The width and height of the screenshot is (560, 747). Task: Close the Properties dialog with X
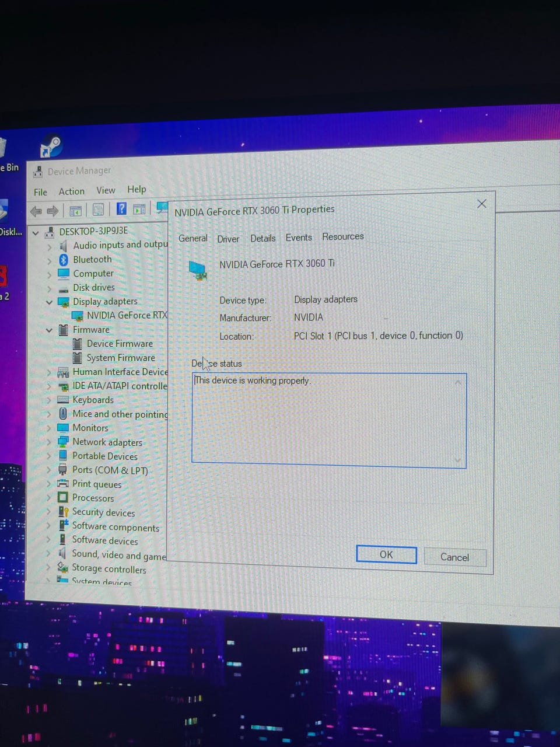[481, 204]
